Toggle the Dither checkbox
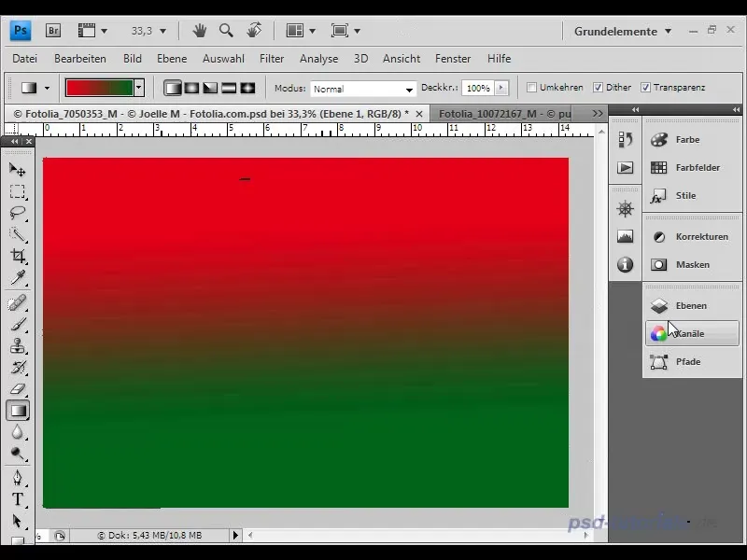747x560 pixels. point(598,88)
